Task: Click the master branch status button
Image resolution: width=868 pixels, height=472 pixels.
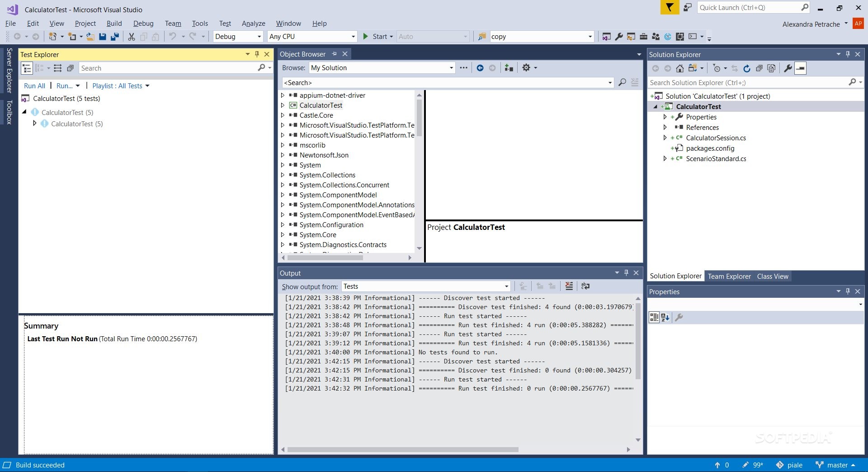Action: [835, 465]
